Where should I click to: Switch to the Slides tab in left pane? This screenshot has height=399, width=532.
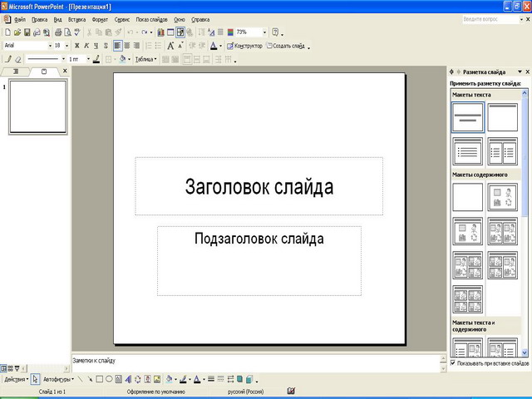(x=44, y=71)
